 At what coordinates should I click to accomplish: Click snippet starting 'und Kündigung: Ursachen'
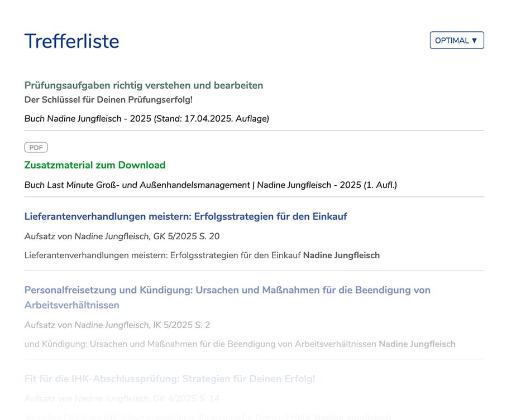[x=200, y=344]
